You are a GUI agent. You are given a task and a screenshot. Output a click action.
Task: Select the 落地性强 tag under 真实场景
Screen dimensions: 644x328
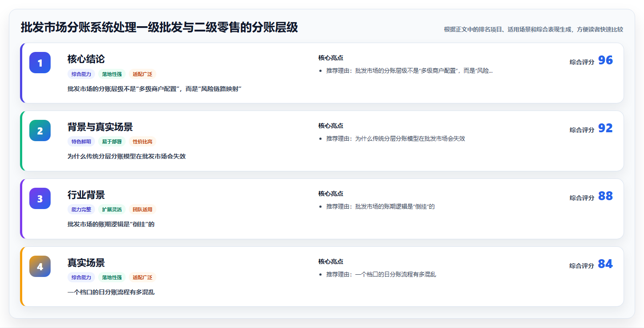coord(112,277)
